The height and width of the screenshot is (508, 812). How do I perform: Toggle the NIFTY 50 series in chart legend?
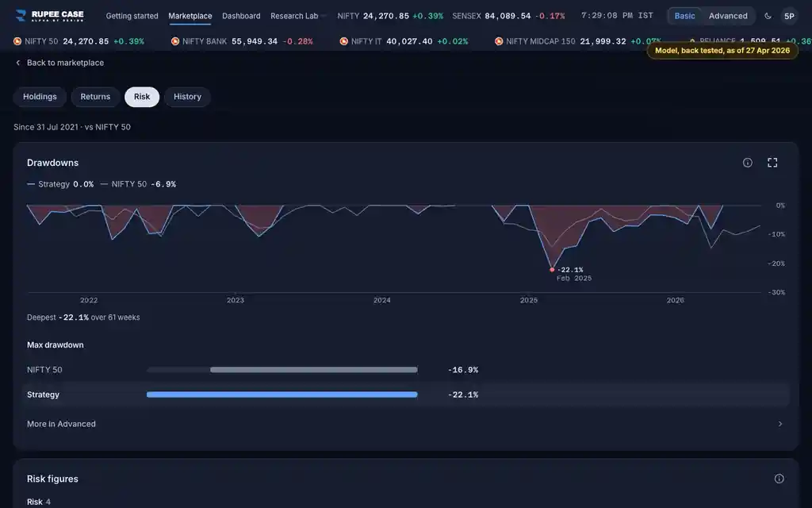[x=138, y=184]
